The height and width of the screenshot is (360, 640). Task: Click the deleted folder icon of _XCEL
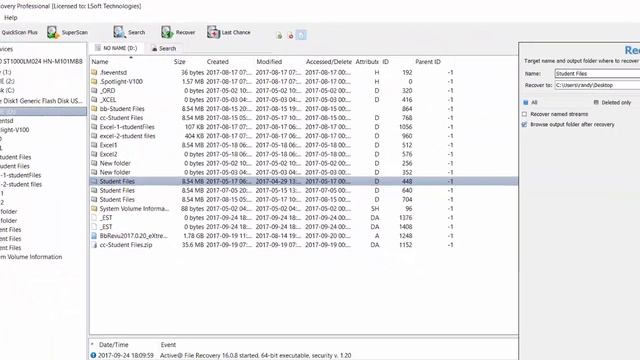tap(94, 99)
